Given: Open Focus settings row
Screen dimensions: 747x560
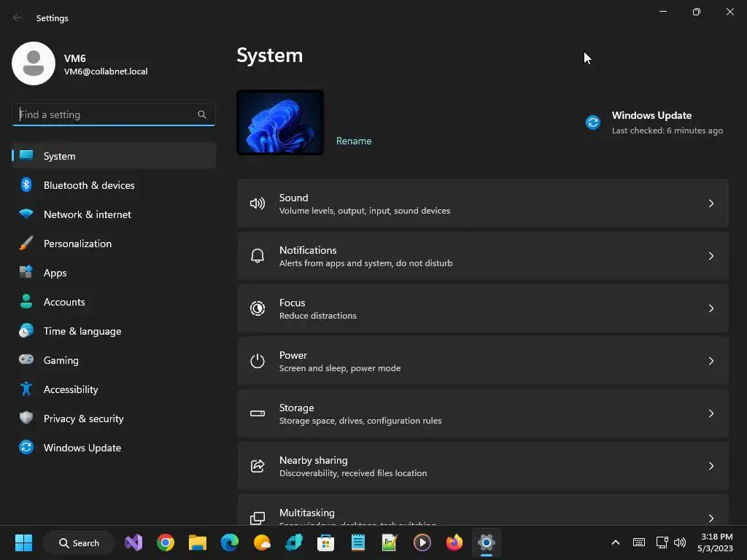Looking at the screenshot, I should [x=483, y=308].
